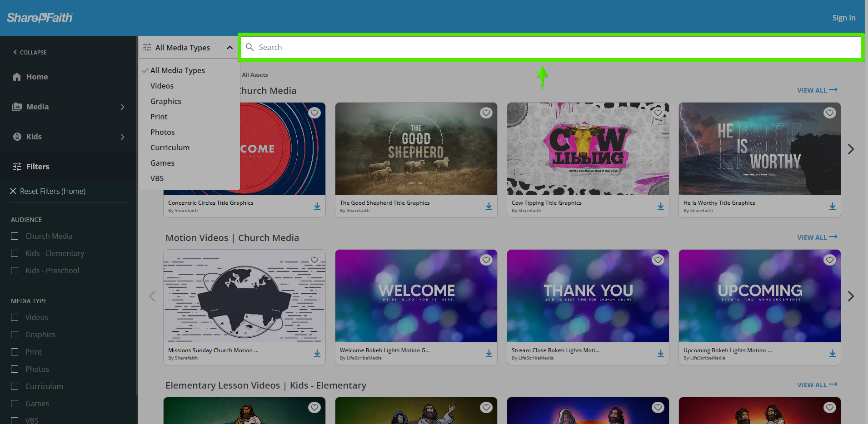Download Upcoming Bokeh Lights Motion video
This screenshot has width=868, height=424.
pyautogui.click(x=833, y=354)
